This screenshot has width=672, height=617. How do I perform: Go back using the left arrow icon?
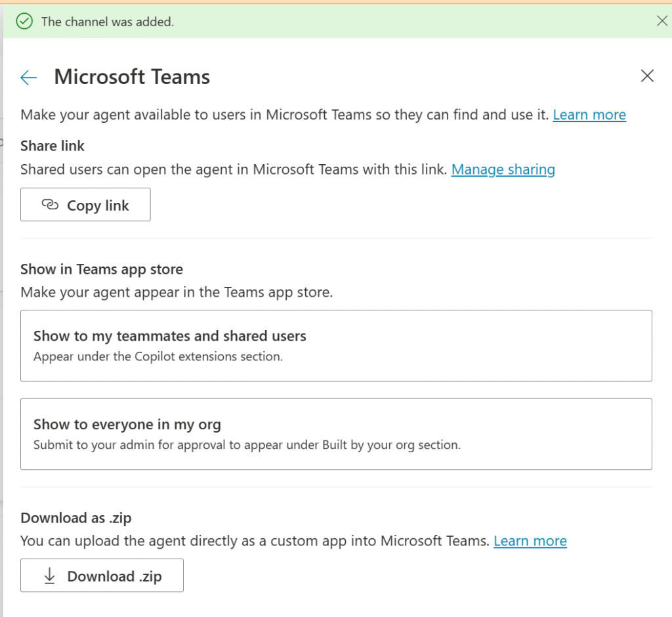pos(29,77)
